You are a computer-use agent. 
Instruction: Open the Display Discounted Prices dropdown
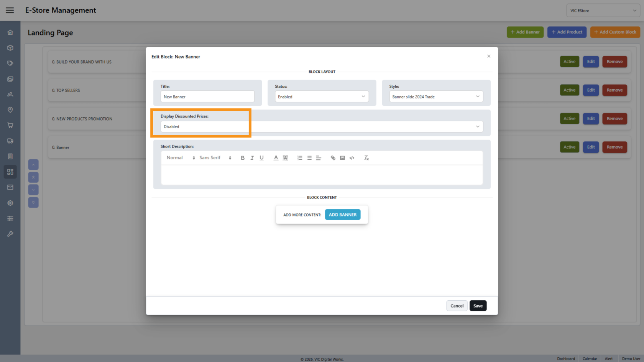pos(322,127)
